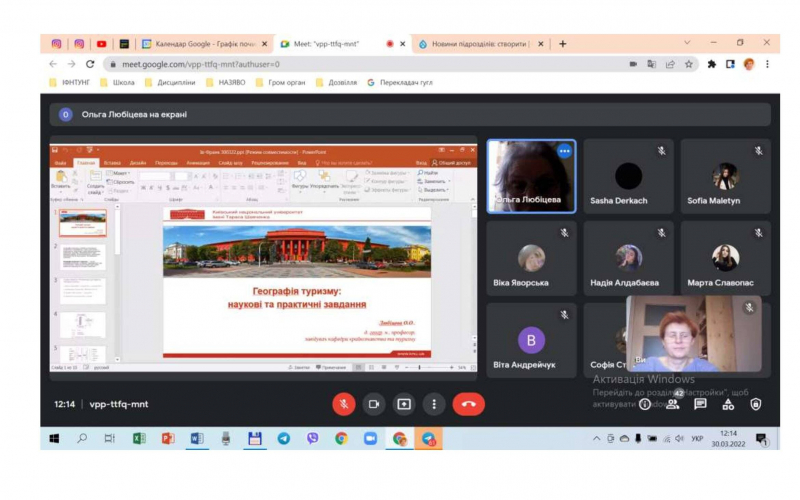Open Chrome profile avatar
This screenshot has width=800, height=500.
tap(749, 64)
